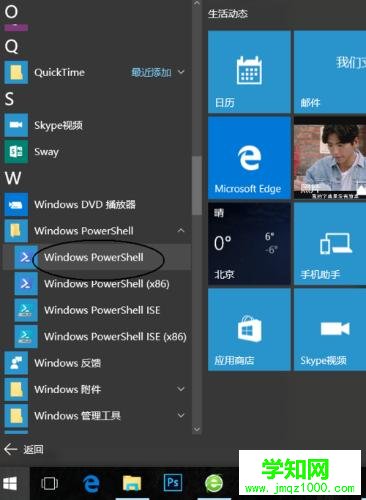Expand the Windows 附件 chevron
Image resolution: width=366 pixels, height=500 pixels.
(x=181, y=389)
